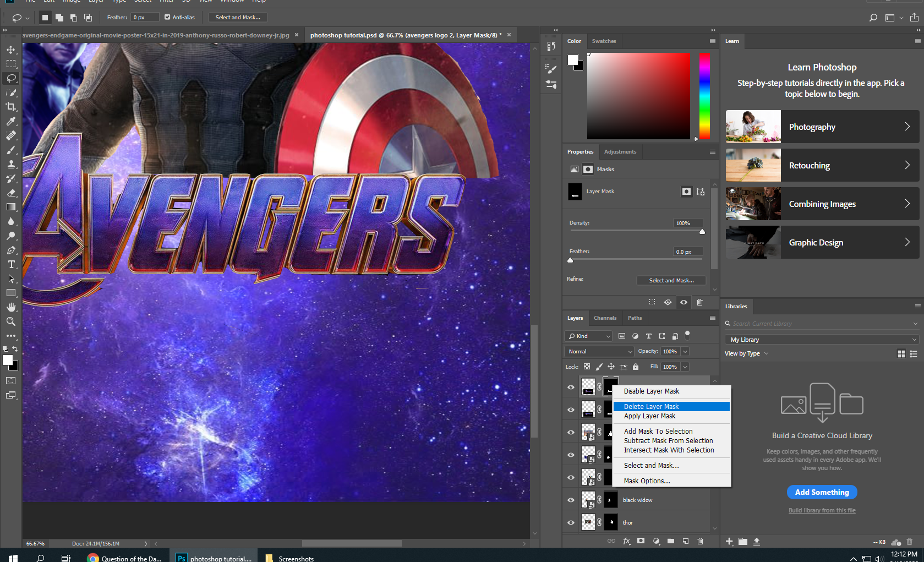Select the Move tool

11,50
